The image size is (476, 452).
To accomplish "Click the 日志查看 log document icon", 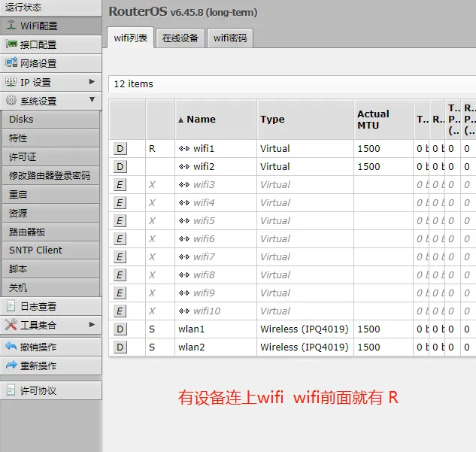I will [x=11, y=306].
